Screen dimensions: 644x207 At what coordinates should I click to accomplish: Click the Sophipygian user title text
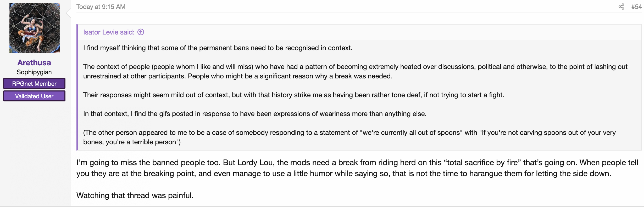(34, 72)
